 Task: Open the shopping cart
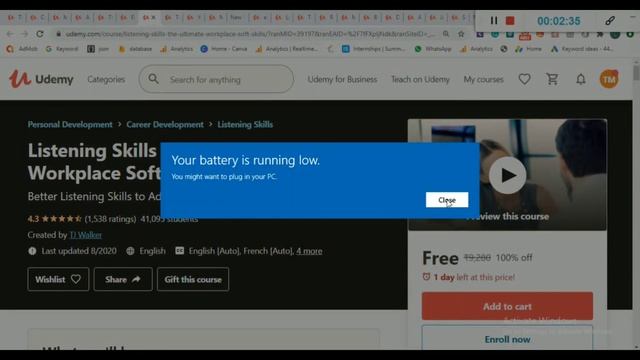[x=552, y=79]
